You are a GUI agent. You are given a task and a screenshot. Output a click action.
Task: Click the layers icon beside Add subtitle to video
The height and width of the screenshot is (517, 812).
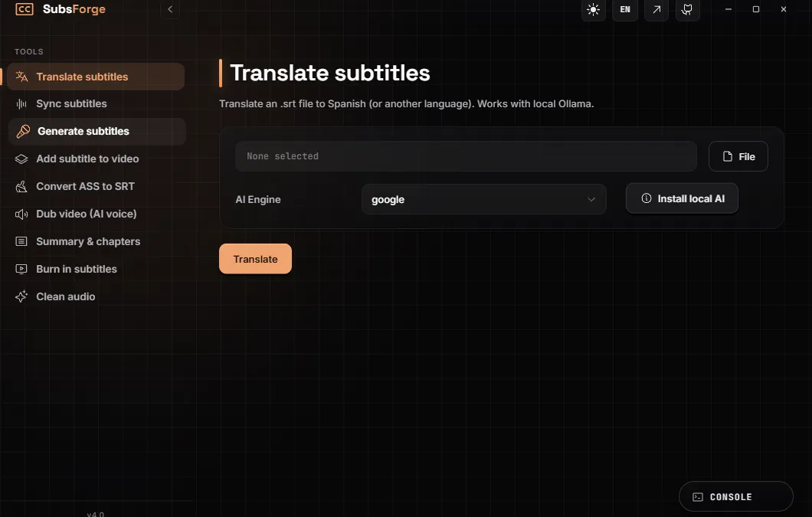point(21,159)
